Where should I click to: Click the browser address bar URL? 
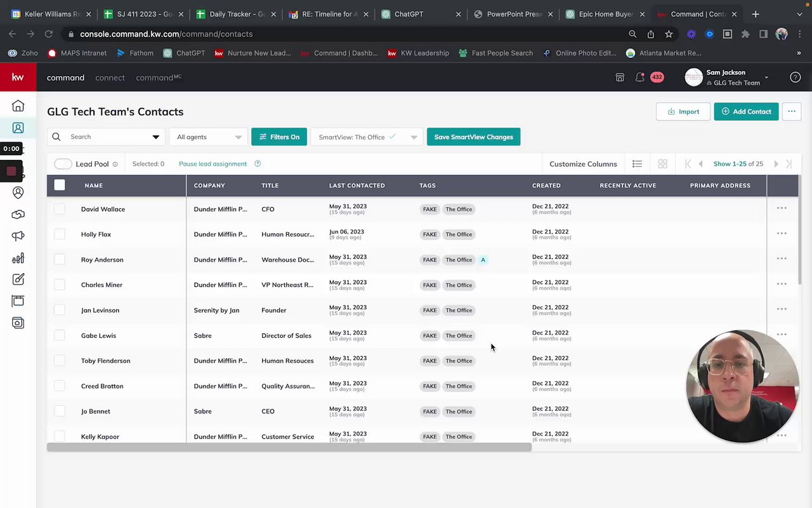tap(166, 34)
